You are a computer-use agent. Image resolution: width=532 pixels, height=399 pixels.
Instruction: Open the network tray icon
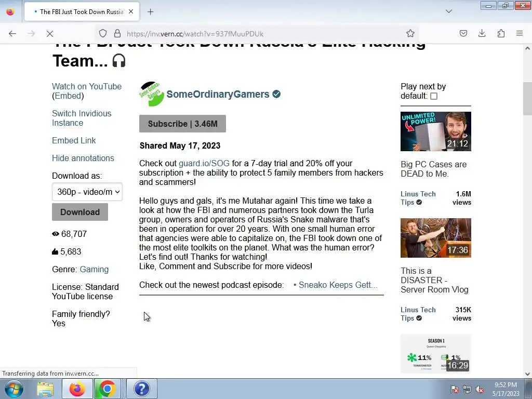pyautogui.click(x=467, y=389)
